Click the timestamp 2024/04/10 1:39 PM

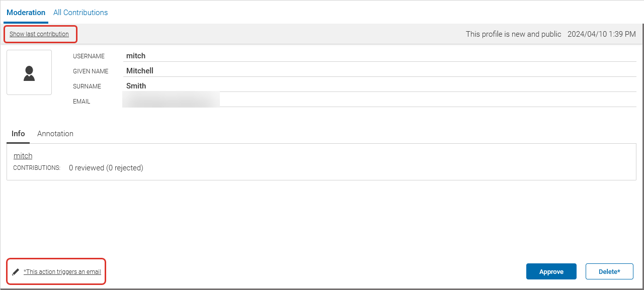click(602, 34)
